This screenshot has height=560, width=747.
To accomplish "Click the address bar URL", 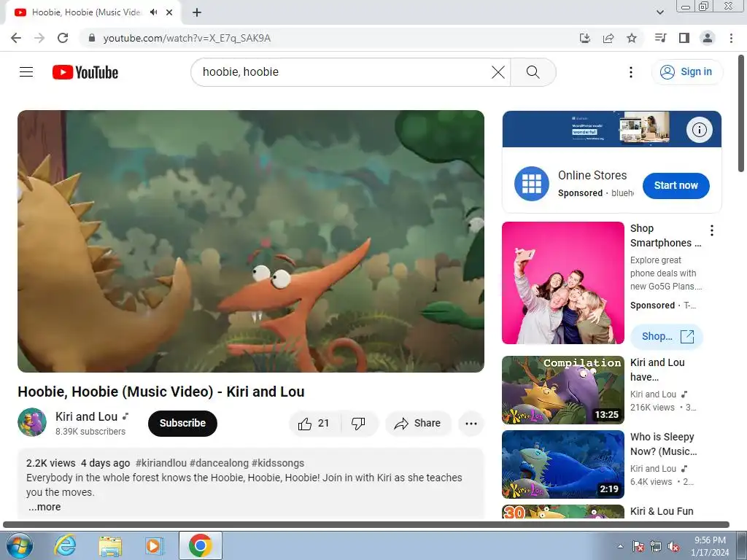I will tap(187, 38).
